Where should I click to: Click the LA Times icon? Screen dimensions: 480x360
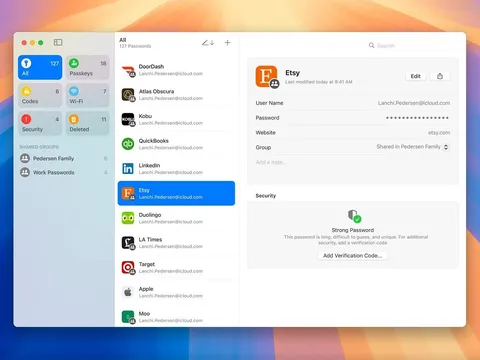(128, 243)
